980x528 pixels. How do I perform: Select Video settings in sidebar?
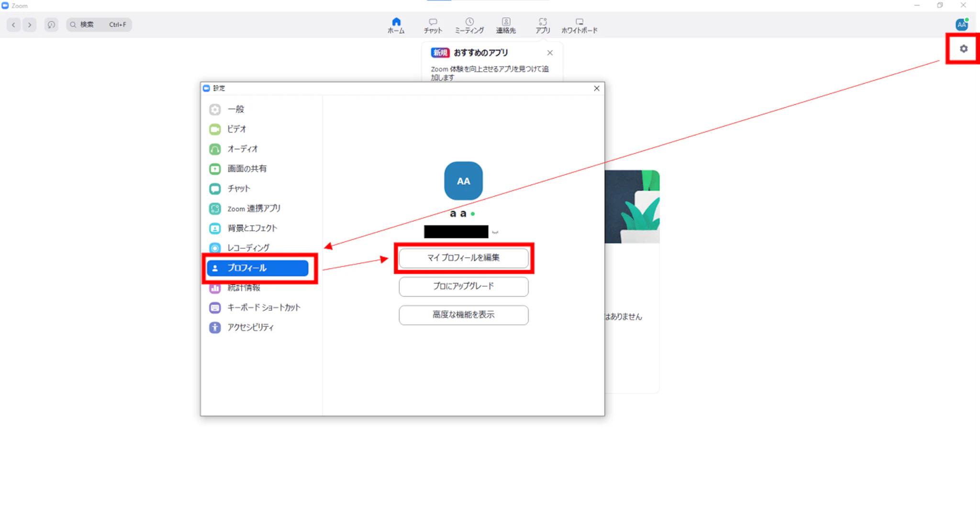tap(237, 129)
